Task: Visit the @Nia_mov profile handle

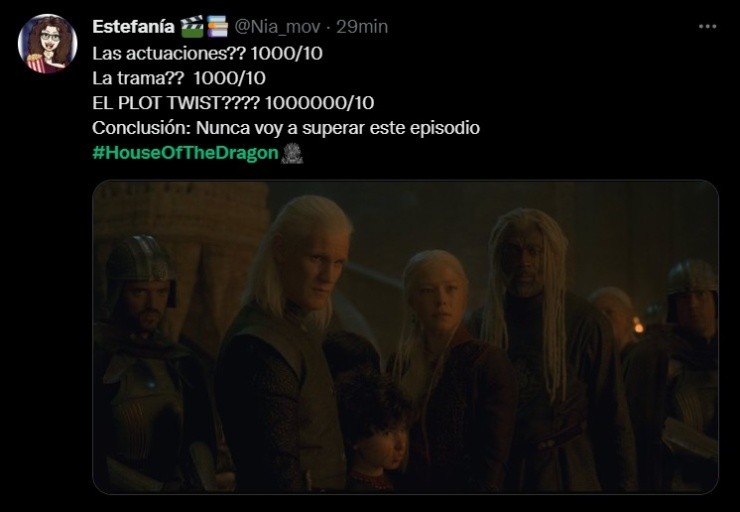Action: coord(278,27)
